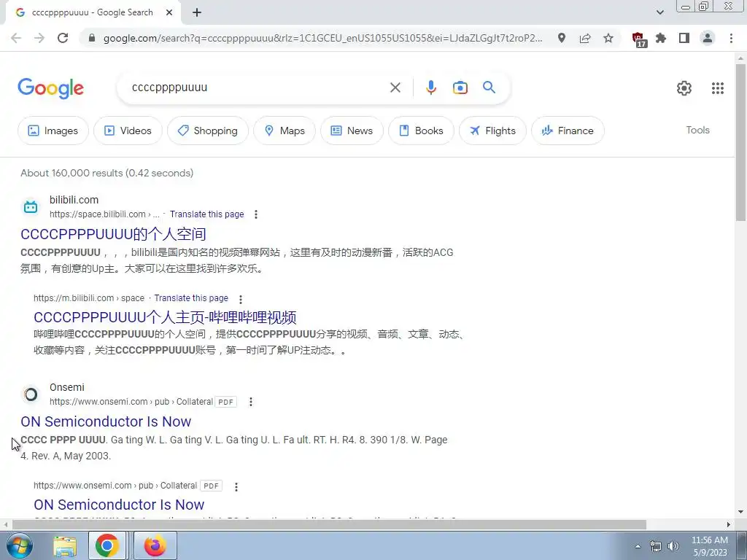
Task: Click the horizontal scrollbar thumb
Action: click(329, 525)
